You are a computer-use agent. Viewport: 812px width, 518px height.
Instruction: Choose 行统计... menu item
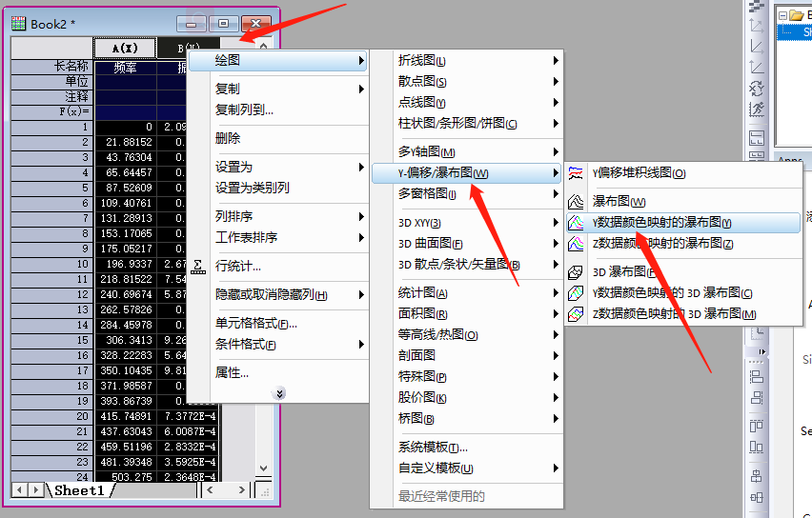(277, 266)
